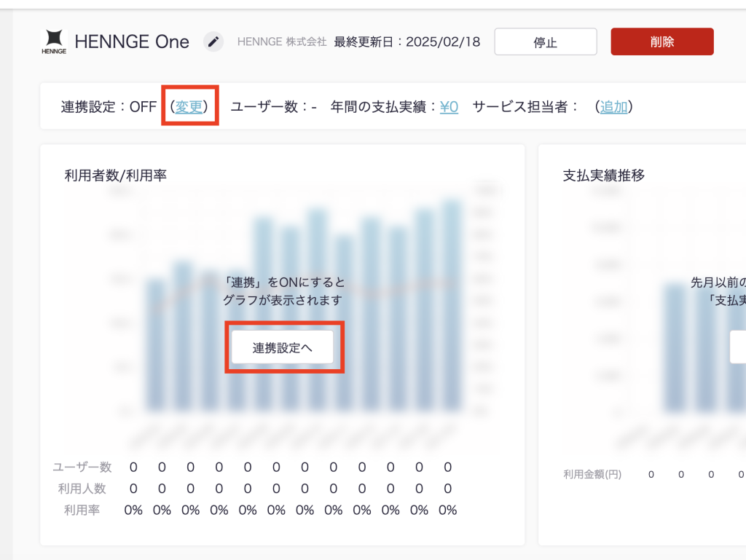Open the ¥0 年間の支払実績 link
Viewport: 746px width, 560px height.
[x=449, y=107]
